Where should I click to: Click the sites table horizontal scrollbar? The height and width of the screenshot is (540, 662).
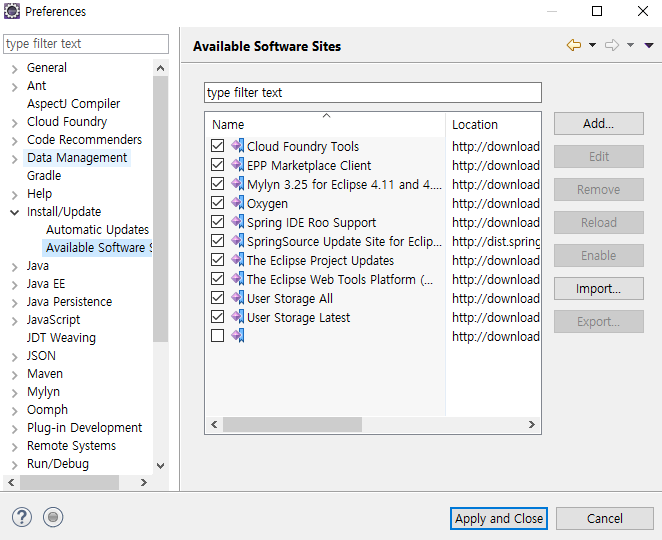tap(292, 425)
